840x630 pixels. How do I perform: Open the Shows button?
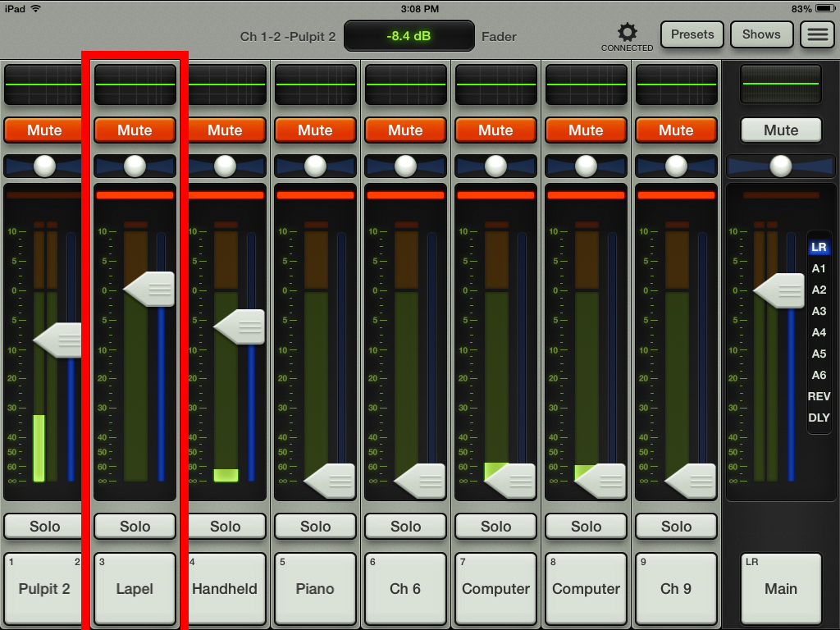[761, 34]
